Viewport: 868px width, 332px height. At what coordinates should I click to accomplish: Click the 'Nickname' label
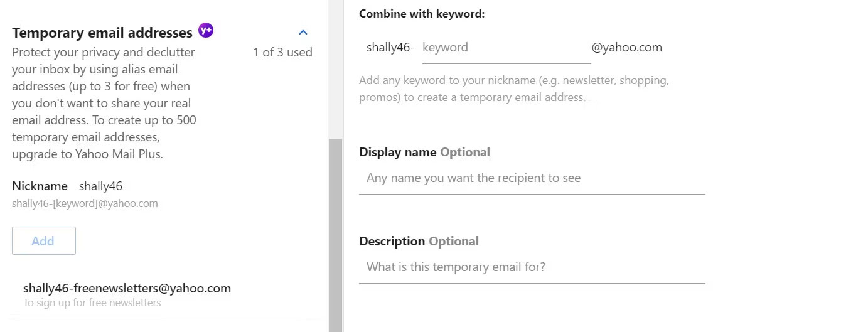coord(40,186)
